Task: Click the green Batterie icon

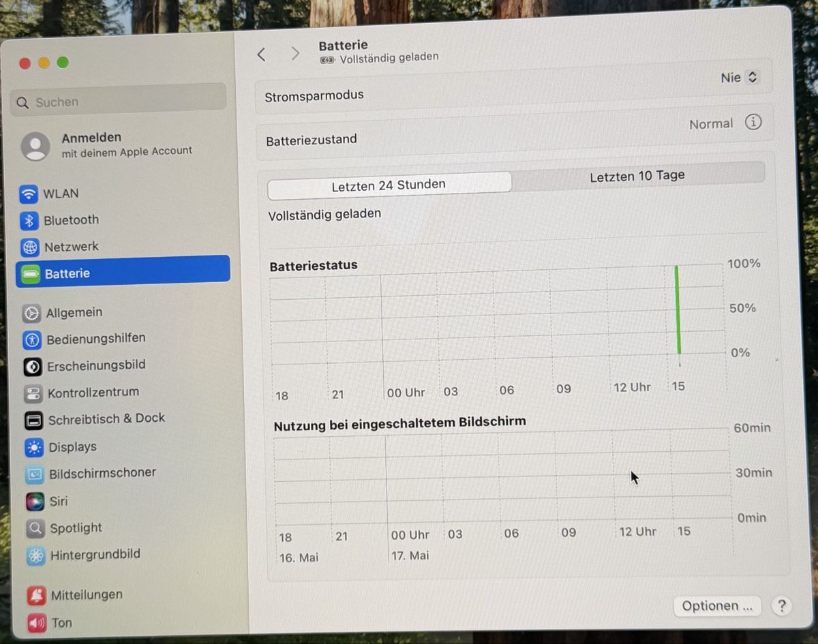Action: pos(31,274)
